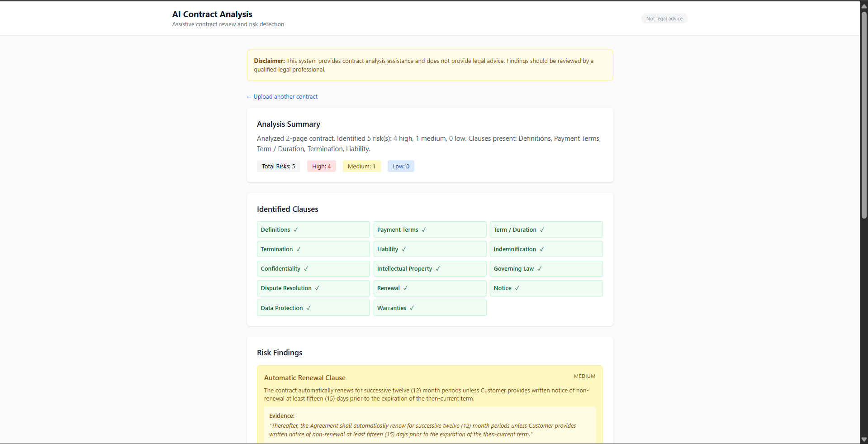Click the Not legal advice badge
This screenshot has height=444, width=868.
tap(664, 19)
